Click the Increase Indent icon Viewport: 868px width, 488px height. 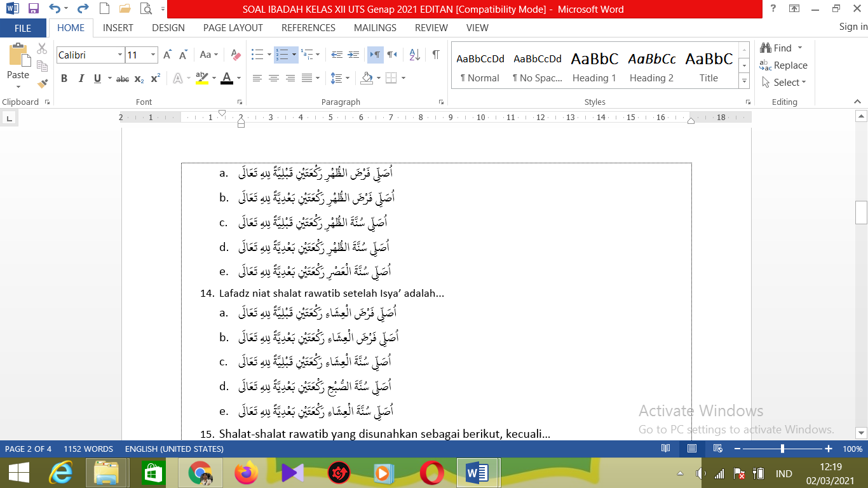click(354, 55)
